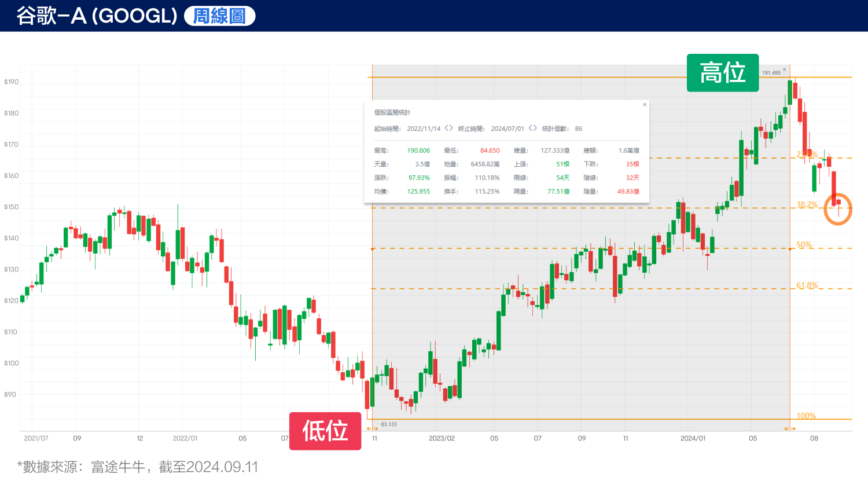Click the 23.6% retracement level label

(808, 155)
